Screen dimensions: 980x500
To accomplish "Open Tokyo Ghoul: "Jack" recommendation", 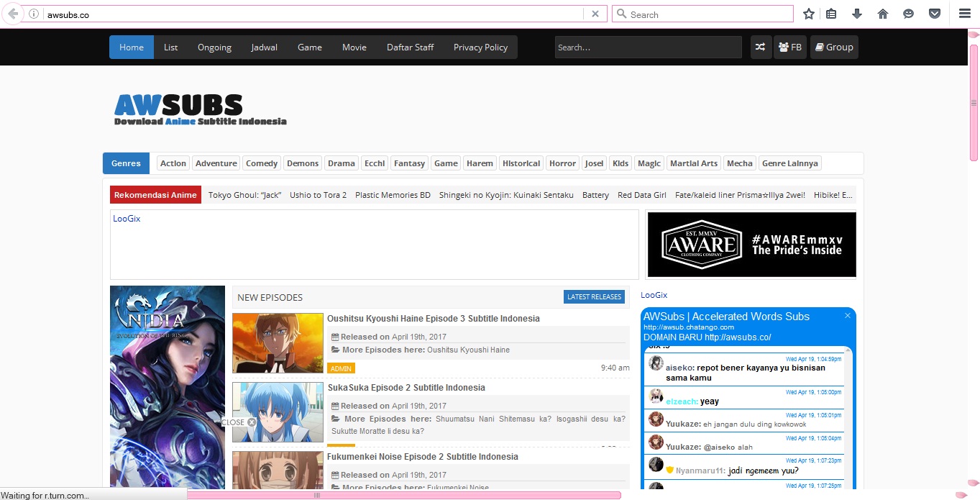I will tap(244, 195).
